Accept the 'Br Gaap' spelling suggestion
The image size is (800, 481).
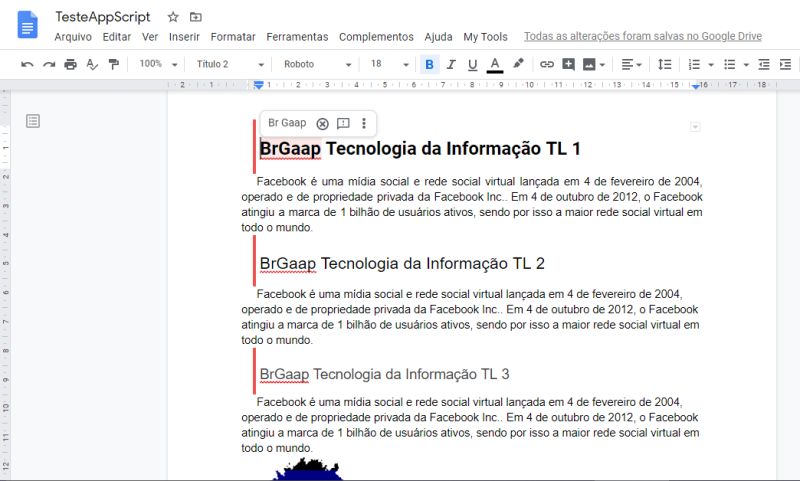(x=287, y=123)
